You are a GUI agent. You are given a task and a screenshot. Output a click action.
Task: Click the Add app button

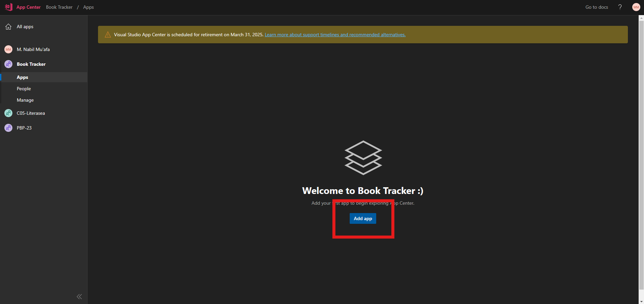tap(363, 218)
